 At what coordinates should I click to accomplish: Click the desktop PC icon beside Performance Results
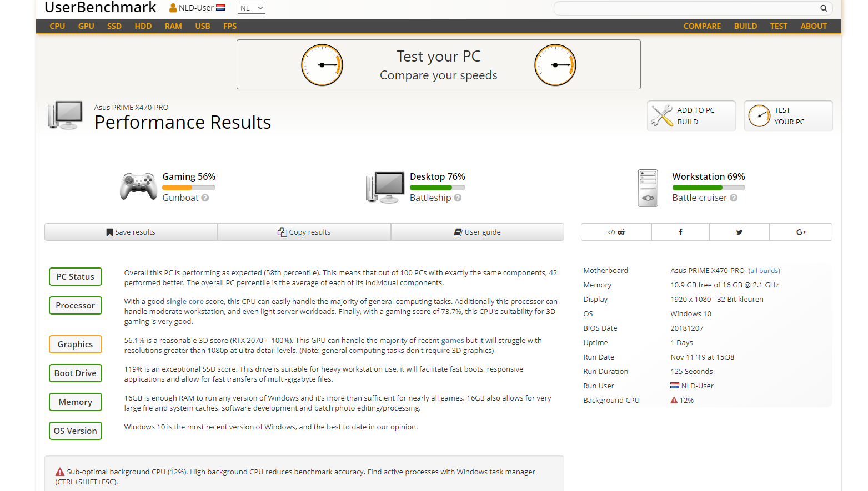tap(66, 115)
